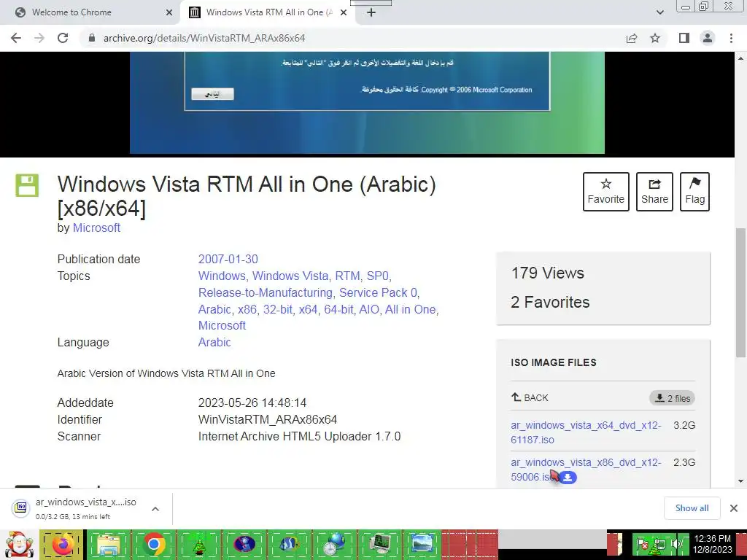Open the Windows topic link
Screen dimensions: 747x560
222,276
